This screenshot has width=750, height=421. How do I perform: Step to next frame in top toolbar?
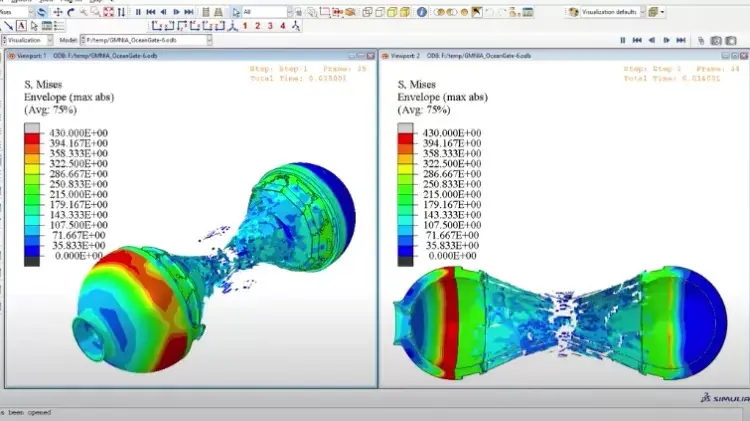coord(176,12)
